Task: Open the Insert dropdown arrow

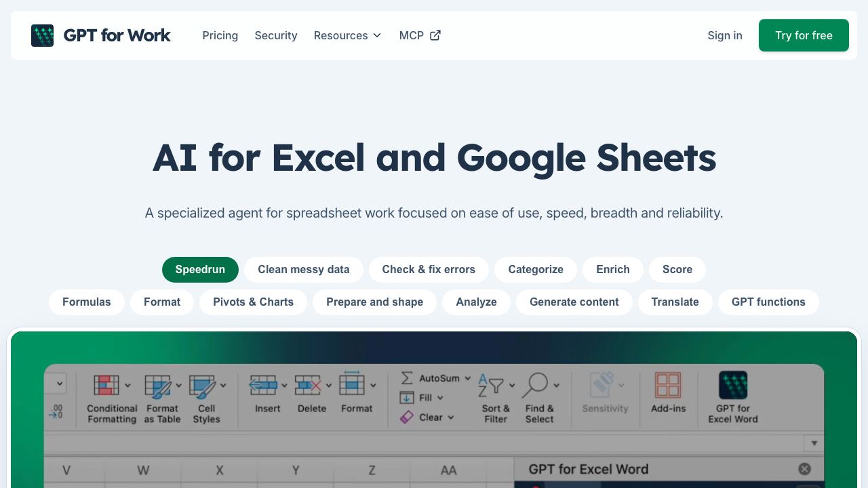Action: click(x=284, y=386)
